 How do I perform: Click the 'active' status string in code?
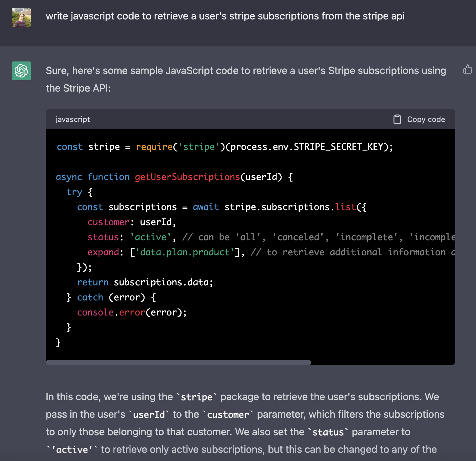point(151,237)
